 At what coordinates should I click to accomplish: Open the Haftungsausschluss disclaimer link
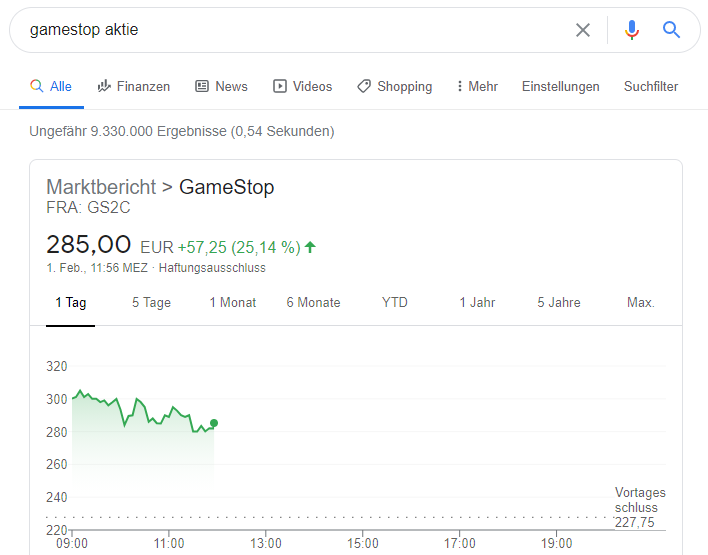click(x=212, y=268)
